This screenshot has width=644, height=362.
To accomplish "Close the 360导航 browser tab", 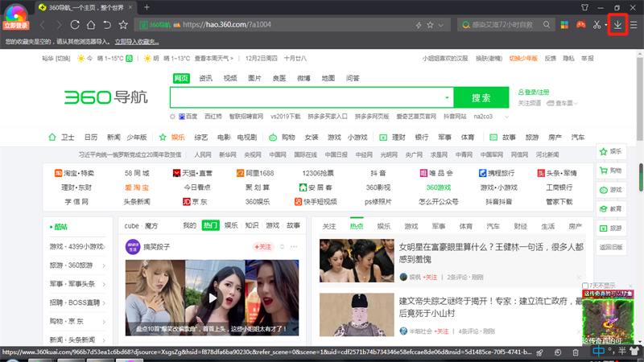I will coord(130,7).
